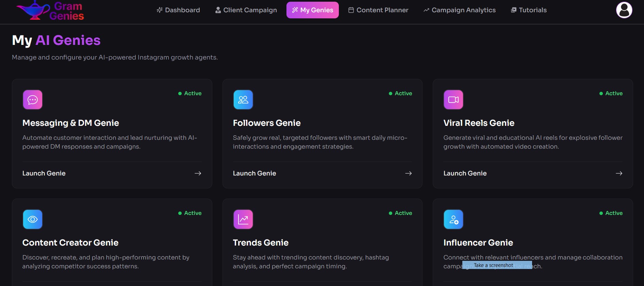This screenshot has width=644, height=286.
Task: View Campaign Analytics
Action: coord(460,10)
